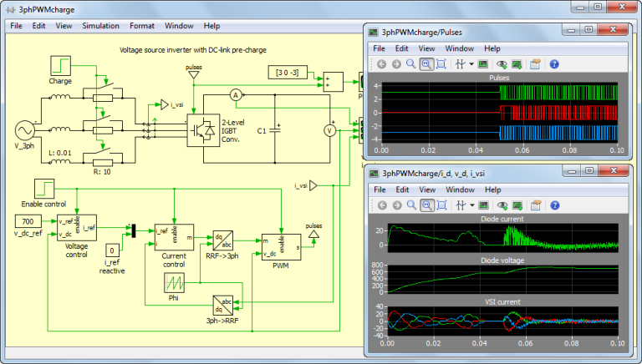Open the Simulation menu in main window
Image resolution: width=642 pixels, height=364 pixels.
(100, 26)
